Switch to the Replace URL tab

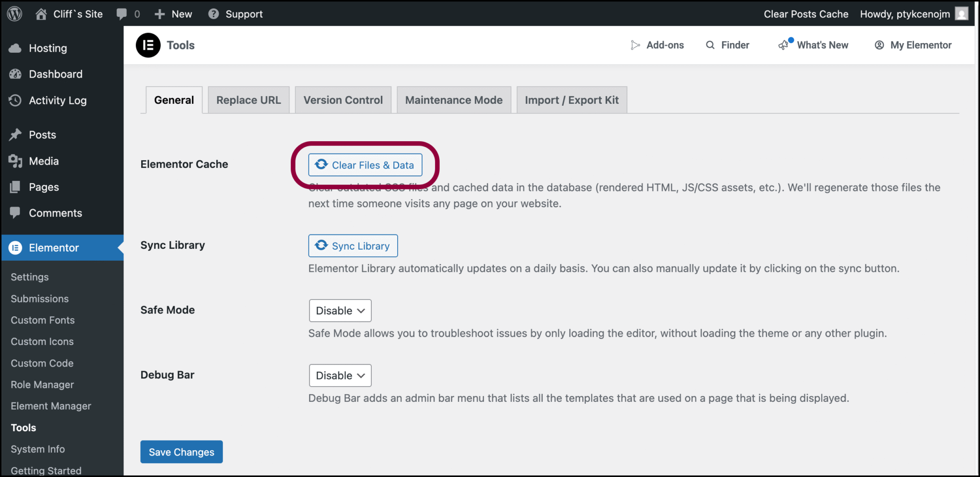click(x=248, y=100)
